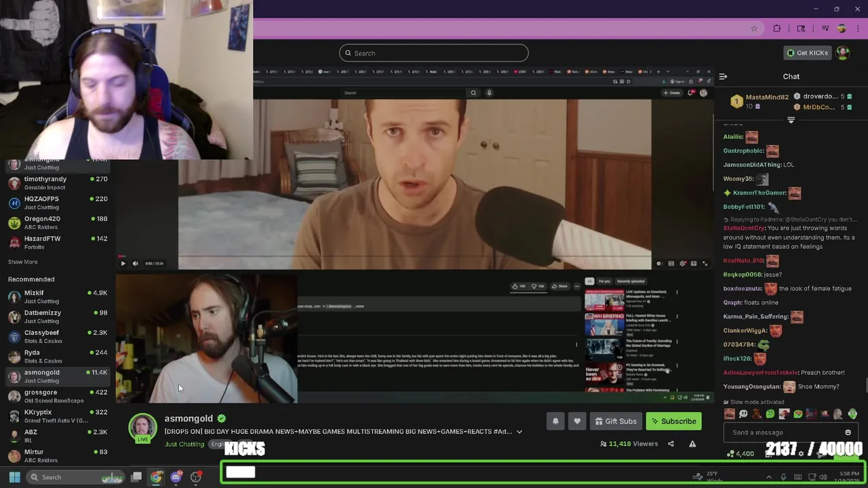
Task: Open Windows Start button
Action: click(x=14, y=477)
